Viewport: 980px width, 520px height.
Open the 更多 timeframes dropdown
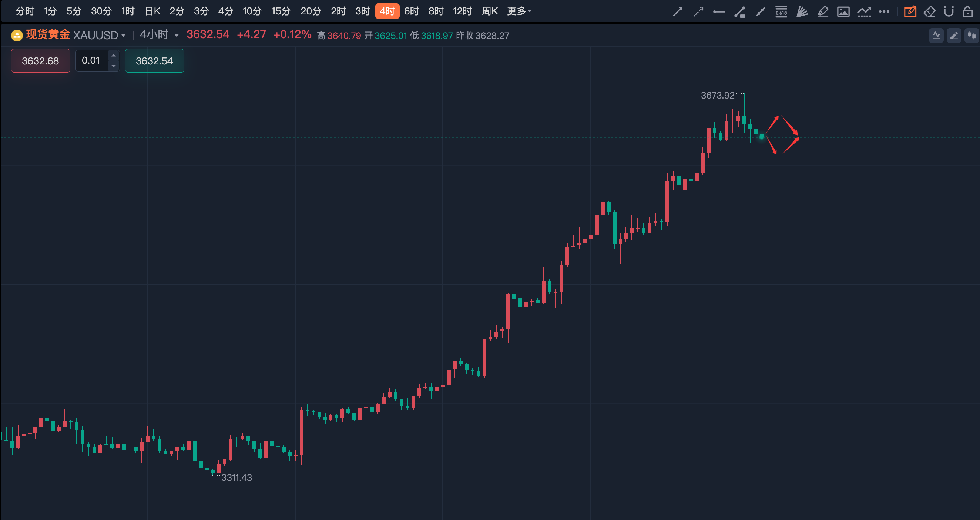(519, 11)
